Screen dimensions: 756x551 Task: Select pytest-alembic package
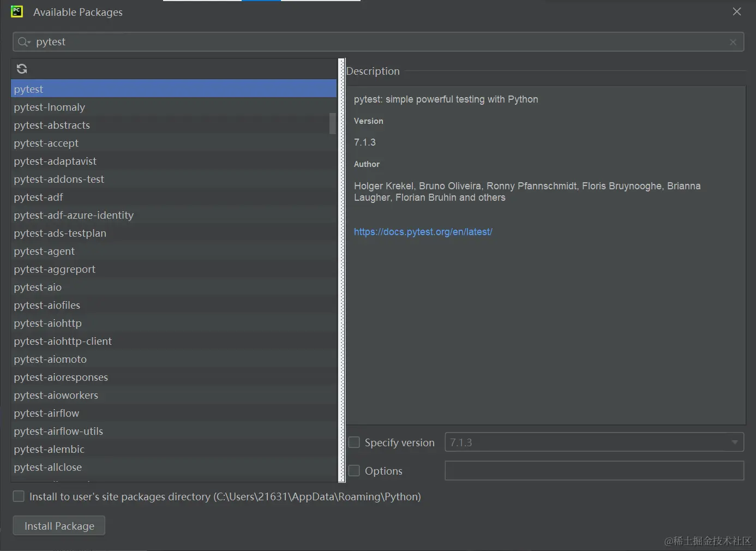tap(173, 449)
